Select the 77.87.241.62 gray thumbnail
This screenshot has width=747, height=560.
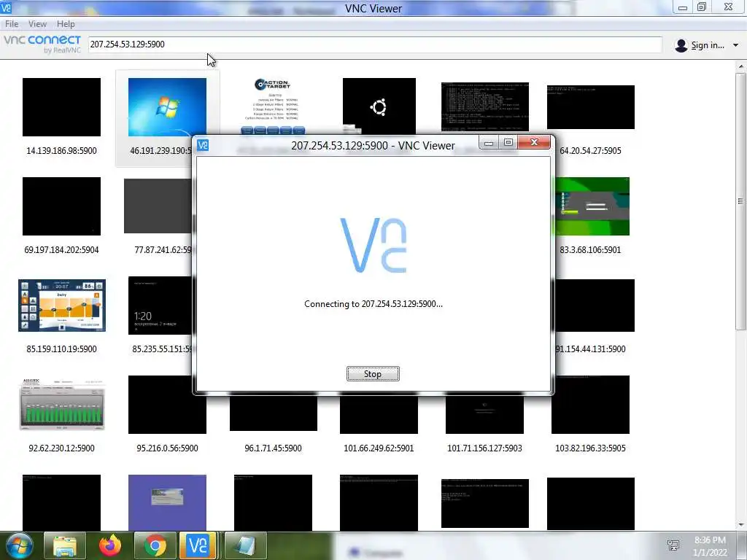pos(158,206)
